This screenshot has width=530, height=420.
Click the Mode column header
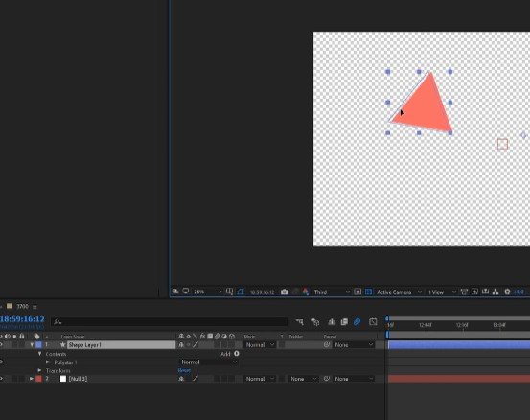click(x=249, y=337)
